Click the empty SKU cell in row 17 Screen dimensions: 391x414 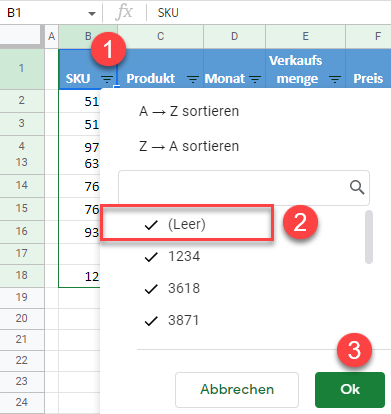coord(79,254)
